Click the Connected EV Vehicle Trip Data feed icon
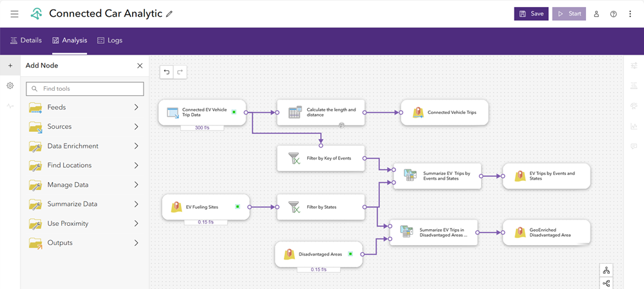Viewport: 644px width, 289px height. point(173,113)
